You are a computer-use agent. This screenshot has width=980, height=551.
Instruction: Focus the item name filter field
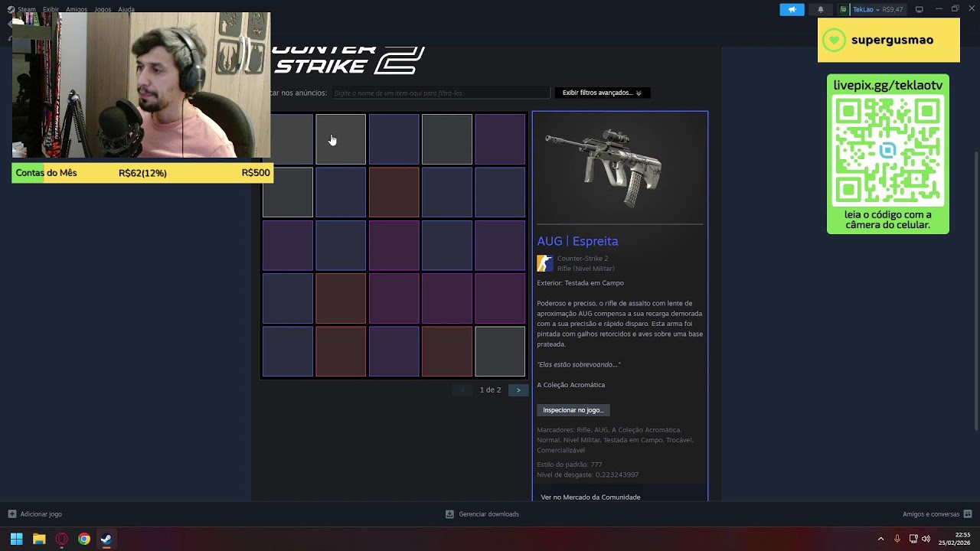click(x=440, y=93)
